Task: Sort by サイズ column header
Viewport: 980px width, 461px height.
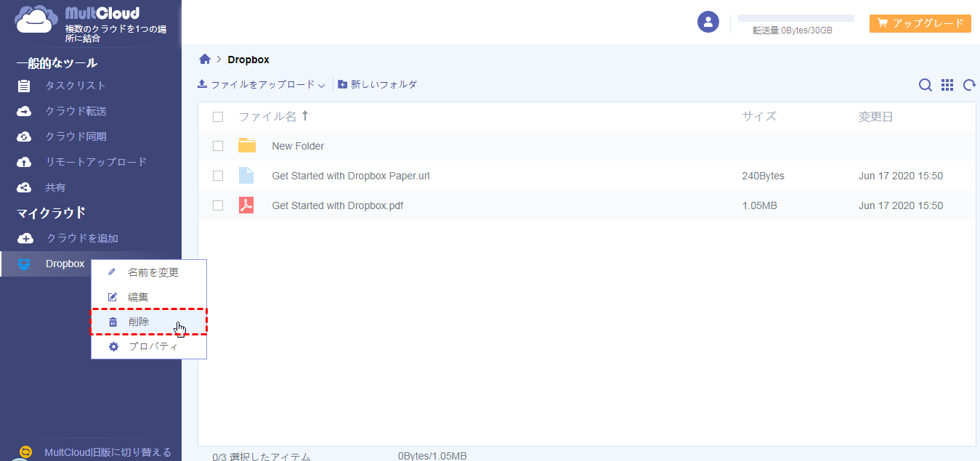Action: [759, 116]
